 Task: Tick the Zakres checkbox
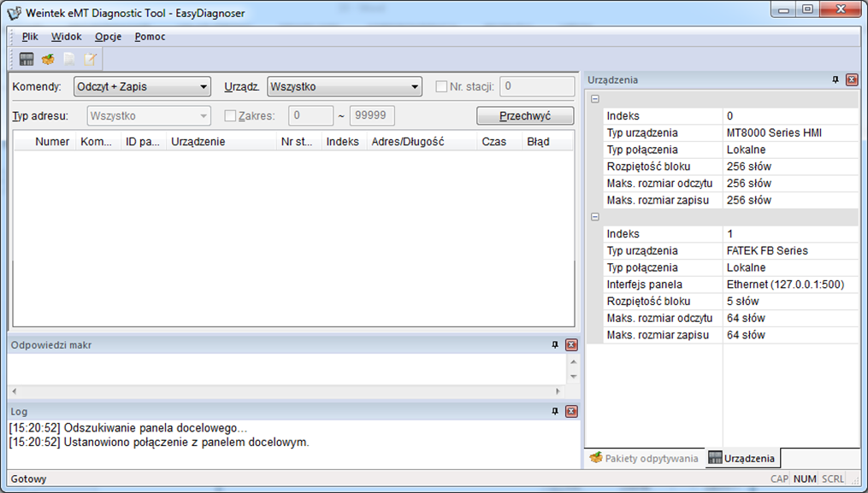pyautogui.click(x=230, y=115)
